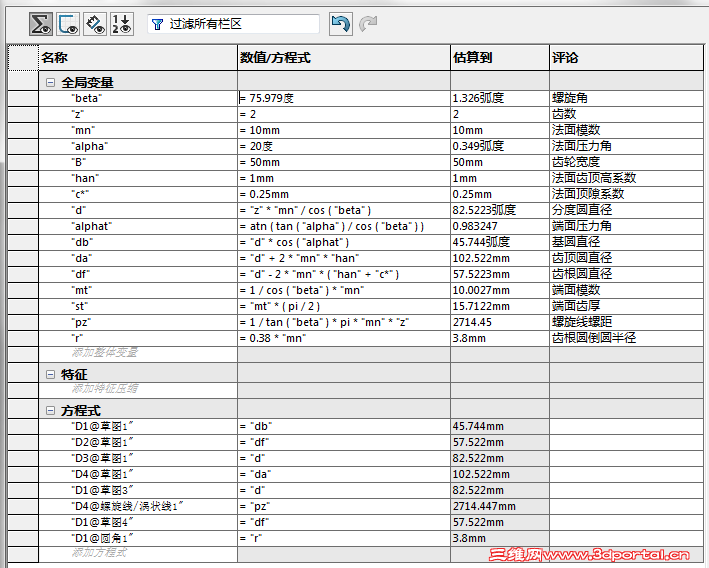
Task: Click the 齿轮宽度 comment cell
Action: pyautogui.click(x=626, y=162)
